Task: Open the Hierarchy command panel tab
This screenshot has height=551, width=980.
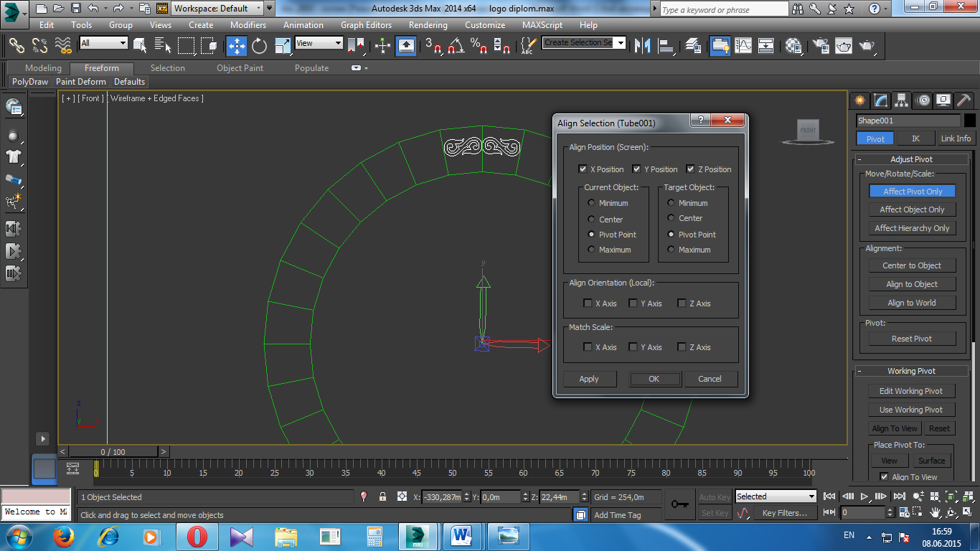Action: coord(901,100)
